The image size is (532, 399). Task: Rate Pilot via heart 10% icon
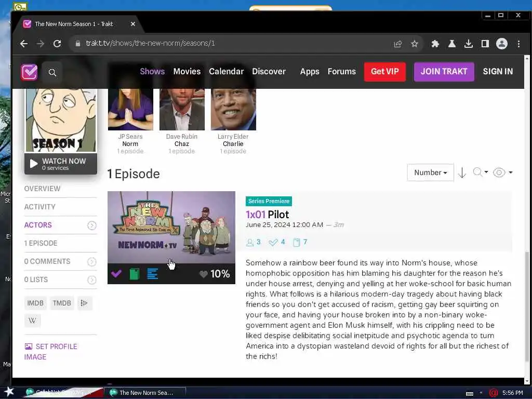[x=215, y=274]
